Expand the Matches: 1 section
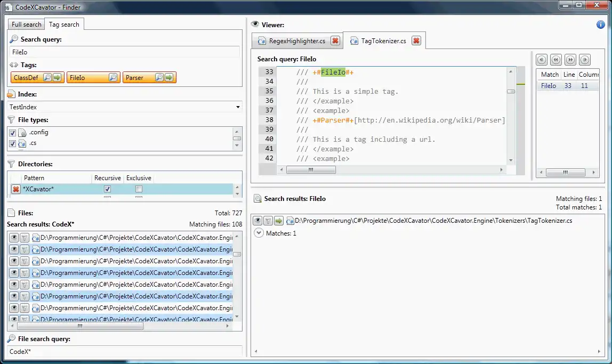The height and width of the screenshot is (364, 612). point(259,233)
